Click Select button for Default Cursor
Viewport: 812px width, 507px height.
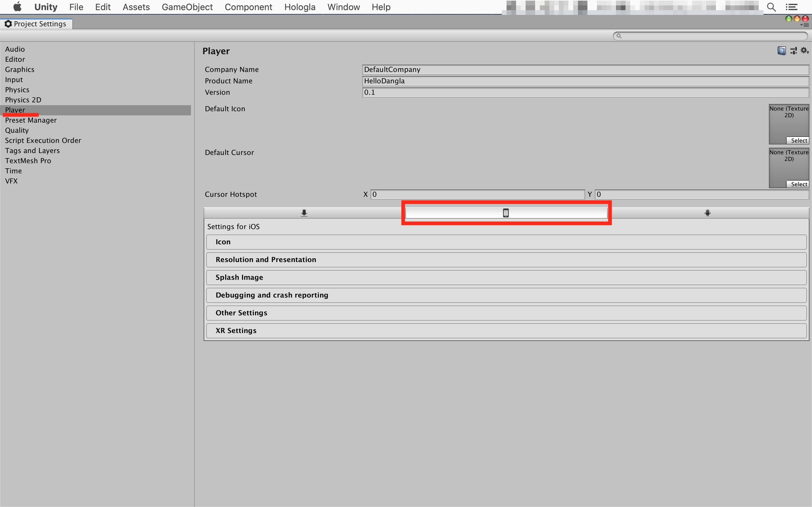(799, 184)
